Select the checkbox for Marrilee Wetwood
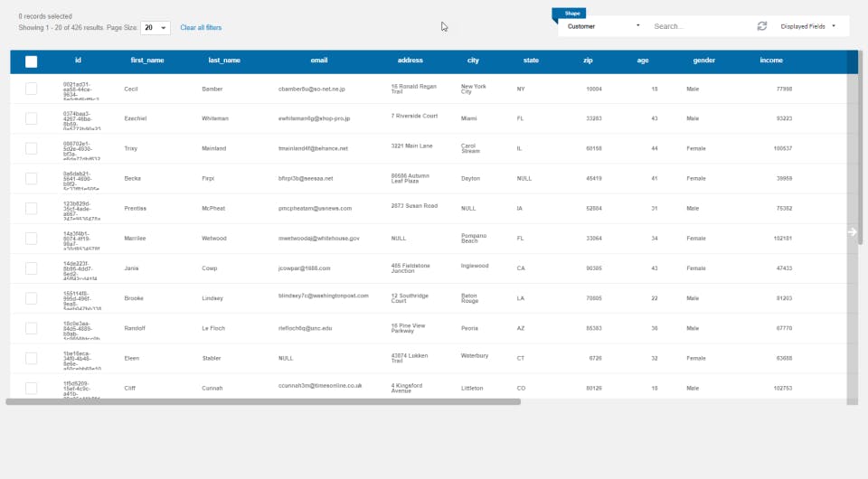 click(x=31, y=238)
